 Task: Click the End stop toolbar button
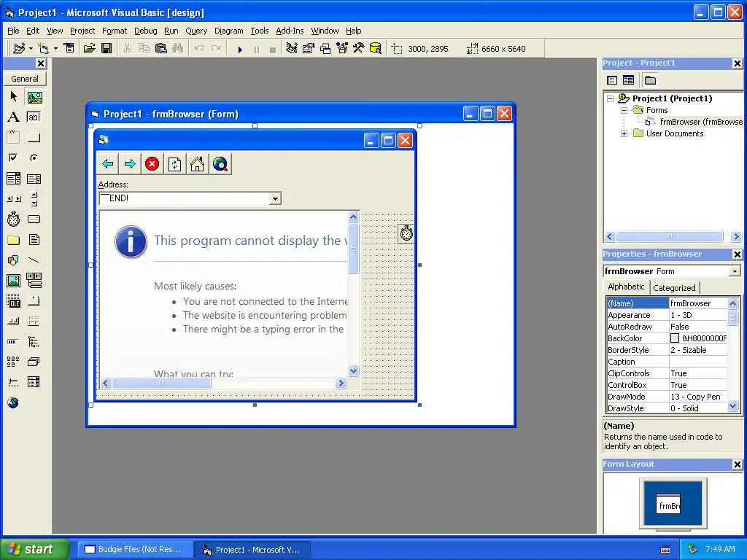click(x=273, y=49)
